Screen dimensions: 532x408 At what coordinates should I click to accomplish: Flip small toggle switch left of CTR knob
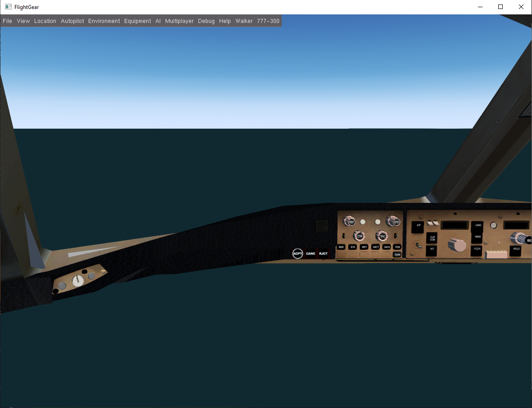(344, 235)
